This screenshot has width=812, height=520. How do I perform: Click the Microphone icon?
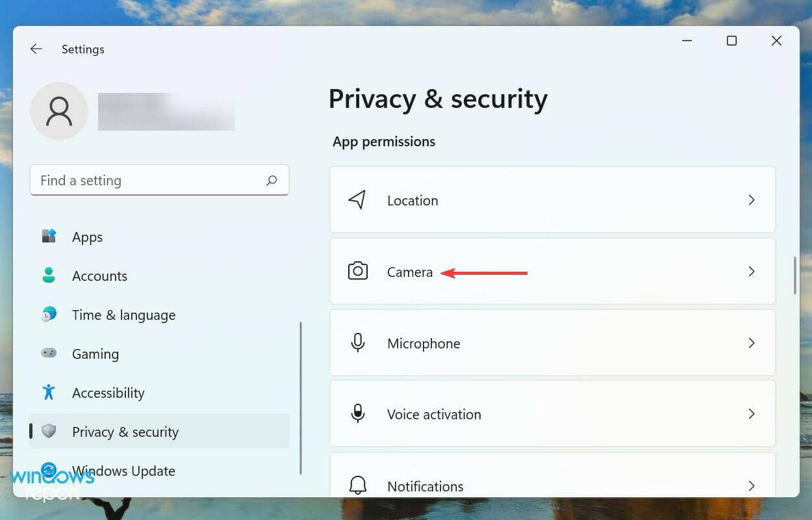(358, 343)
